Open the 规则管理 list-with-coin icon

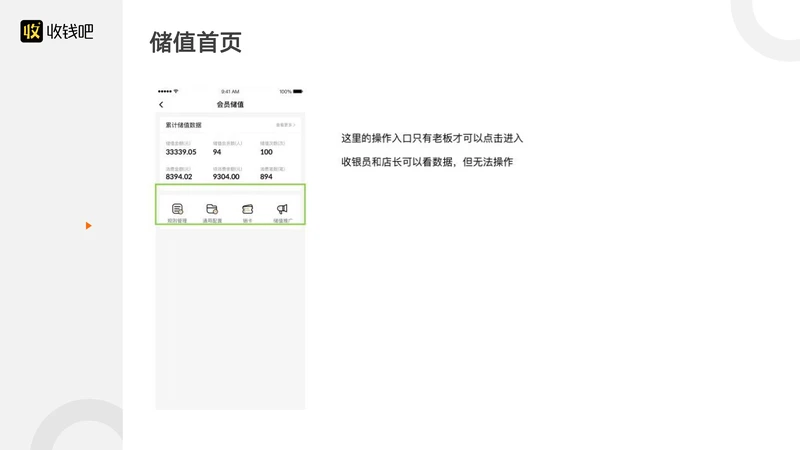coord(177,209)
